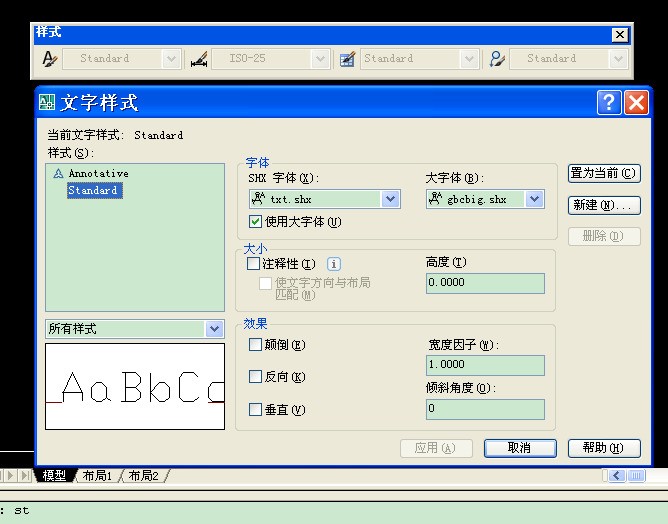Close the 文字样式 dialog with the red X
668x524 pixels.
point(636,103)
